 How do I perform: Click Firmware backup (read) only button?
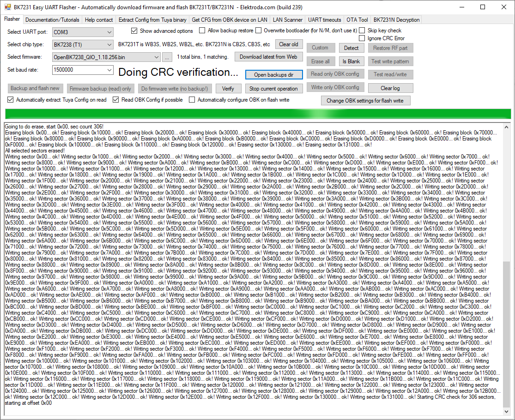pyautogui.click(x=100, y=88)
